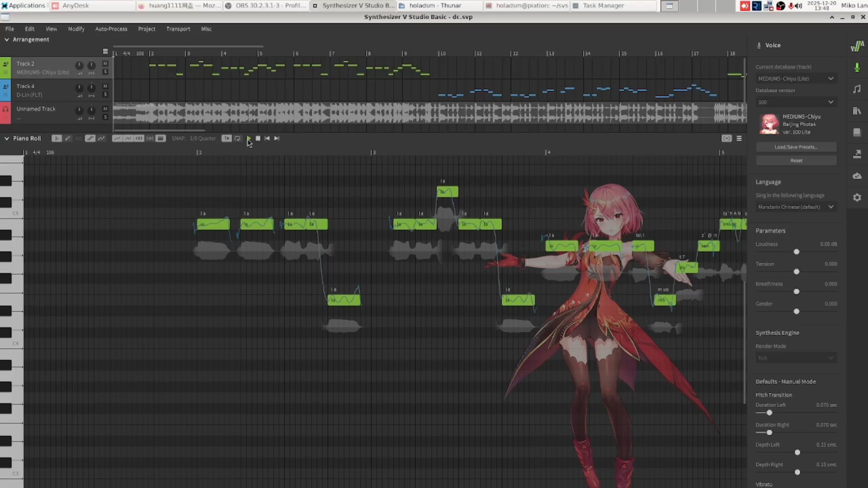Mute the Unnamed Track
The width and height of the screenshot is (868, 488).
click(x=105, y=109)
